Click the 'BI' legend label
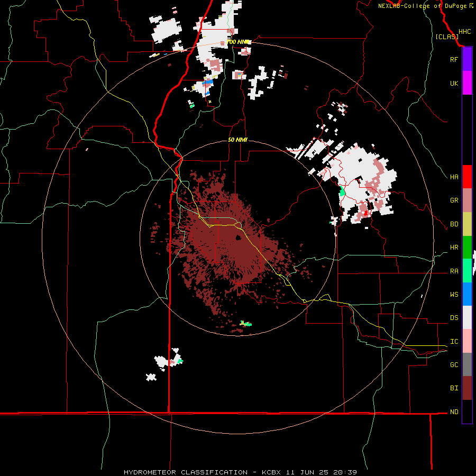This screenshot has width=476, height=476. coord(454,388)
